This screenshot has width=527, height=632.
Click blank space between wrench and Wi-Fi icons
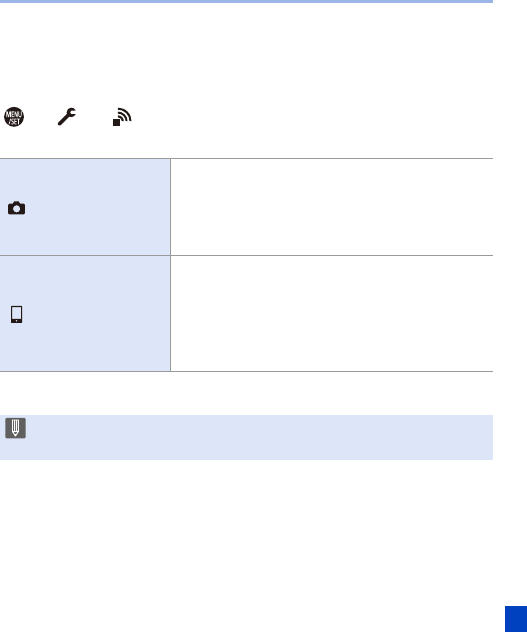point(94,117)
